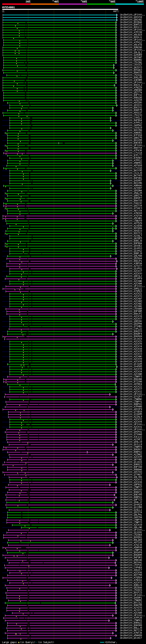Choose the UniRef100_B6TII9 entry
Image resolution: width=146 pixels, height=644 pixels.
click(x=131, y=630)
